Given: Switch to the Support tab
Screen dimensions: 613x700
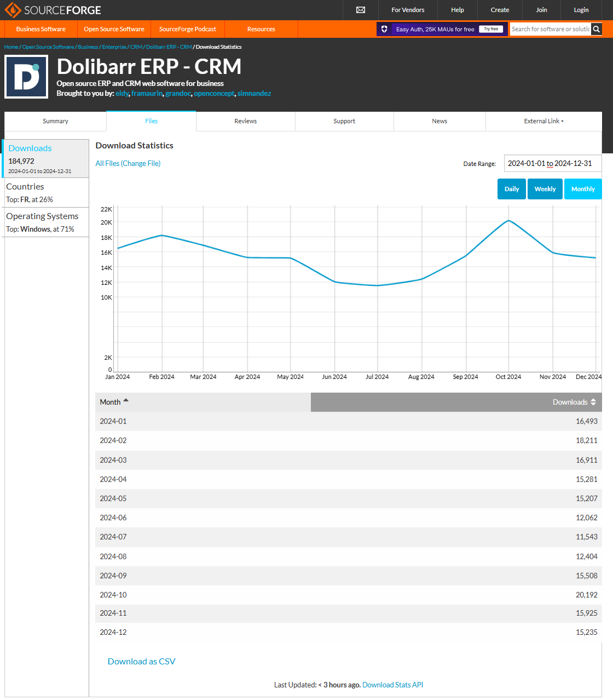Looking at the screenshot, I should (344, 121).
